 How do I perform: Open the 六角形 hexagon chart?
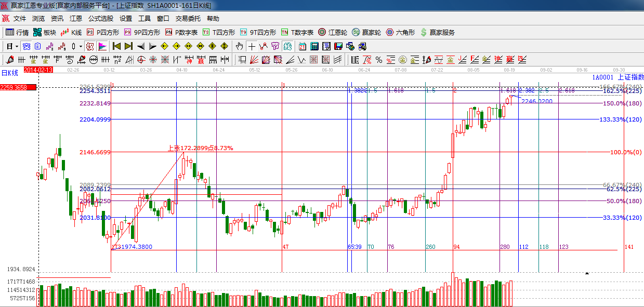pos(400,32)
